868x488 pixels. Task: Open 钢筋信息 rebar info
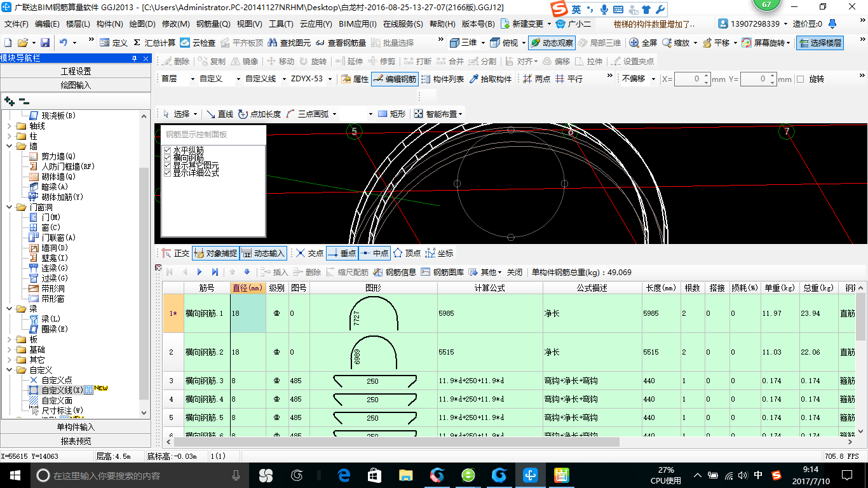tap(395, 272)
